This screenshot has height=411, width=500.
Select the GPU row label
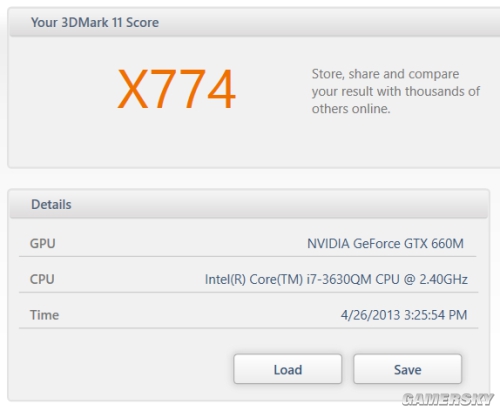tap(42, 243)
